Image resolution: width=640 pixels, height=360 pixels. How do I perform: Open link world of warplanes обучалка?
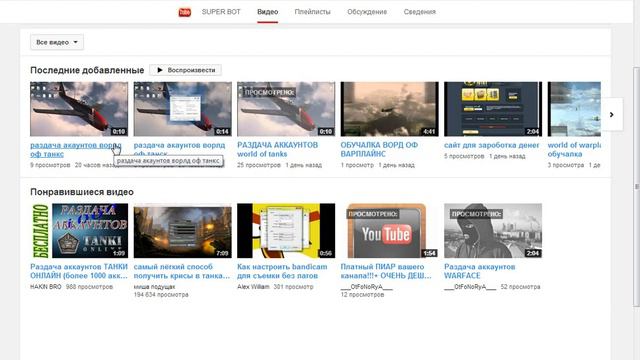point(574,149)
